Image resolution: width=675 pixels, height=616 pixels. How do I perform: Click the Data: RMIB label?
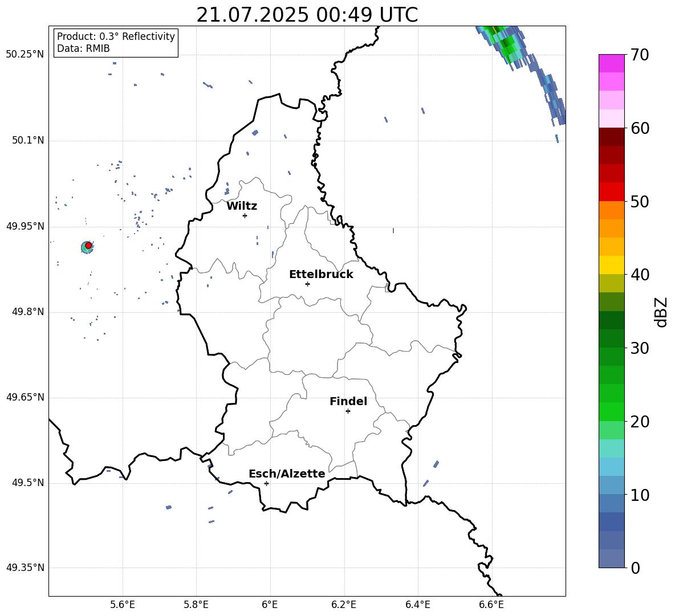coord(83,48)
